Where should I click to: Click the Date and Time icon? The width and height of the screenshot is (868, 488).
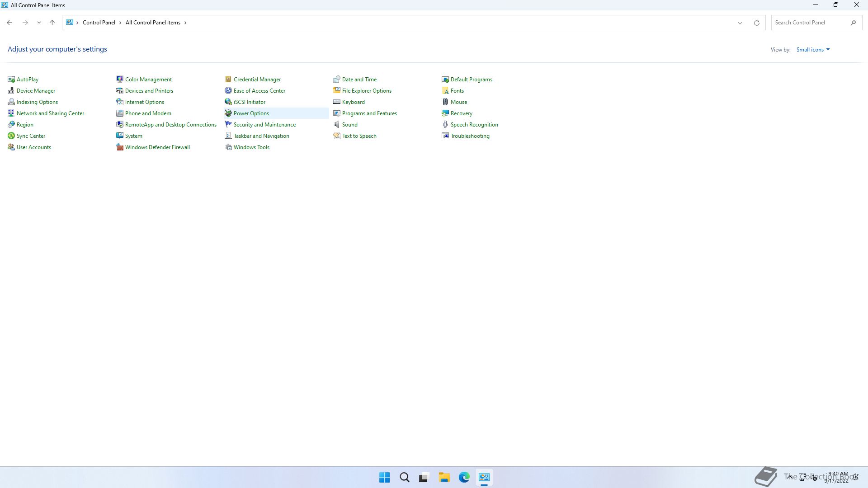tap(337, 80)
